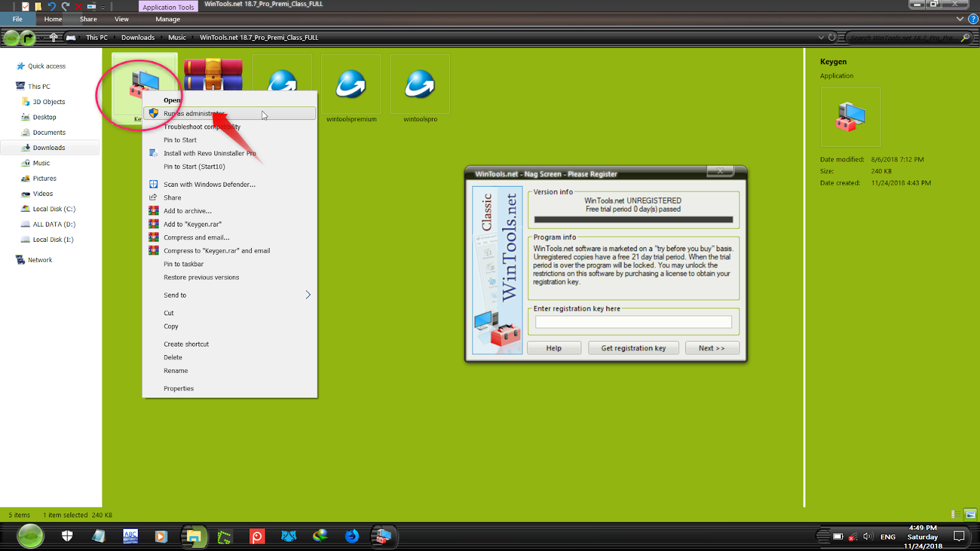Open the Action Center notification icon

coord(959,537)
